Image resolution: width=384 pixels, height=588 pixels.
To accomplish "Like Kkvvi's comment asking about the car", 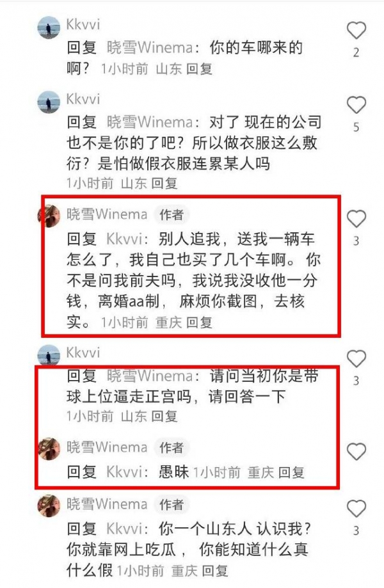I will pyautogui.click(x=356, y=30).
